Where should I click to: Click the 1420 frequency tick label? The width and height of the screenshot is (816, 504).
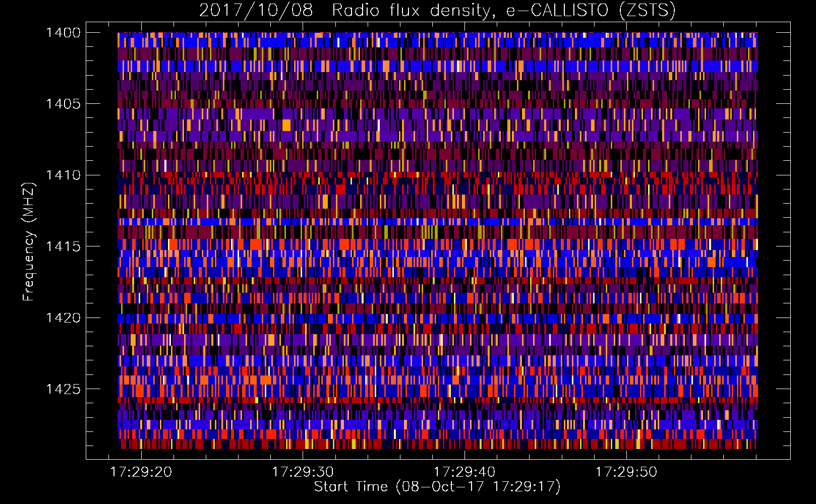click(x=63, y=318)
